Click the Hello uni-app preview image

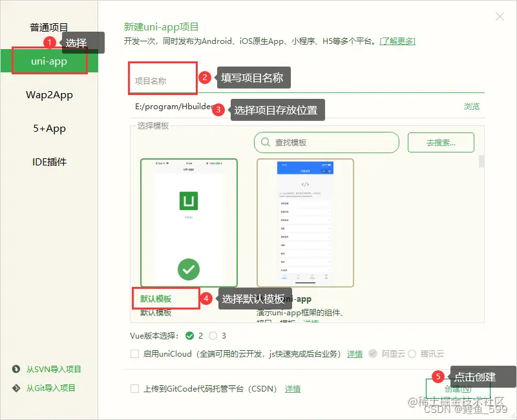coord(189,200)
